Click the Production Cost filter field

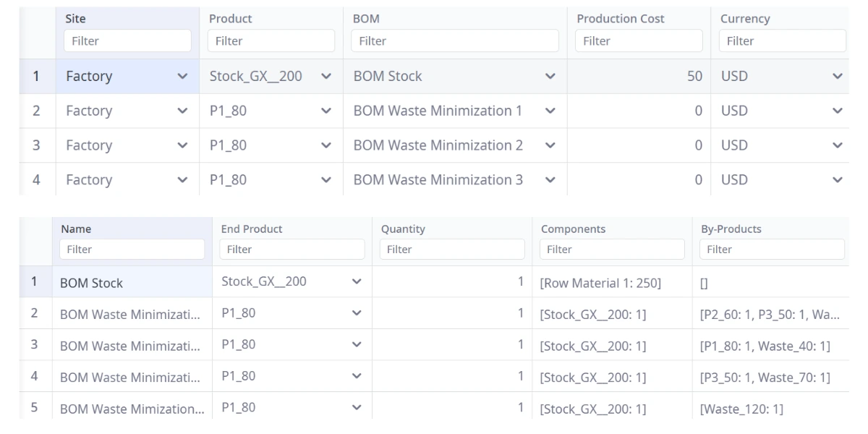point(639,41)
